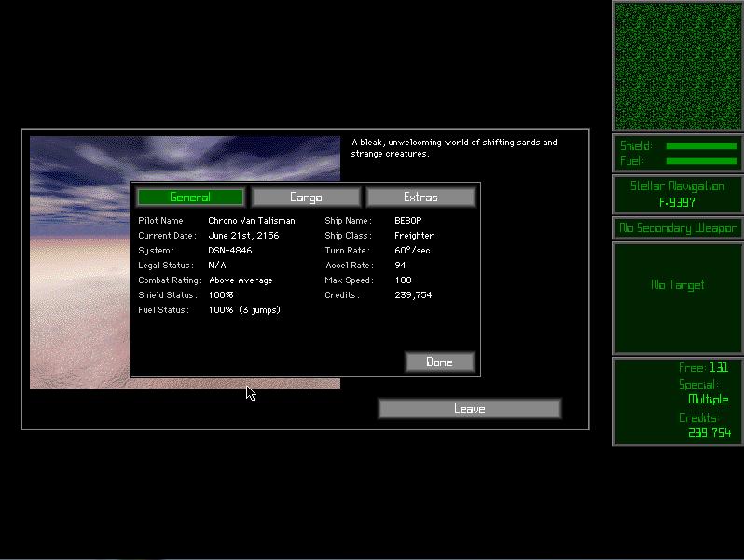
Task: Click the Special cargo Multiple label
Action: (708, 400)
